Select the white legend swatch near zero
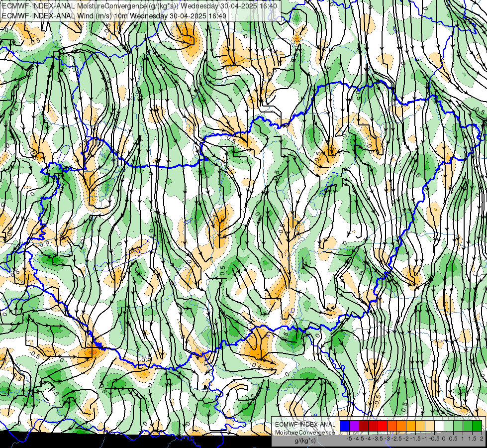Screen dimensions: 487x448 (439, 426)
